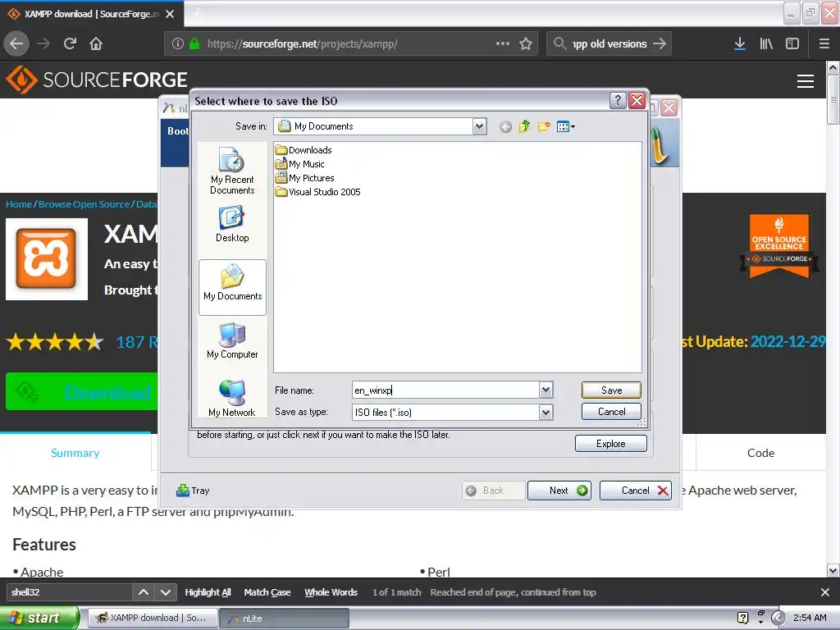Open My Recent Documents place
840x630 pixels.
click(232, 171)
